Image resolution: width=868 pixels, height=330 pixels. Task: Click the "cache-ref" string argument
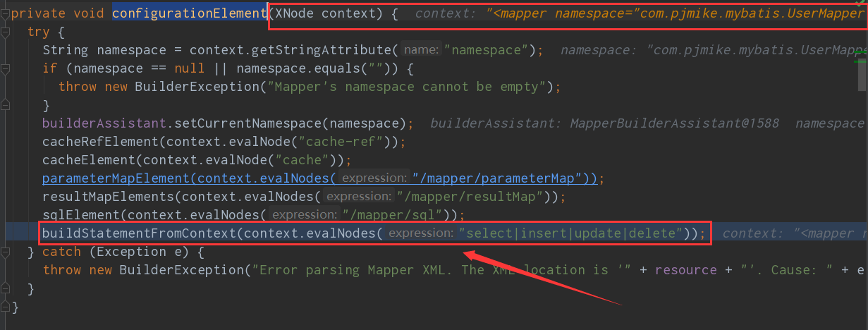343,142
